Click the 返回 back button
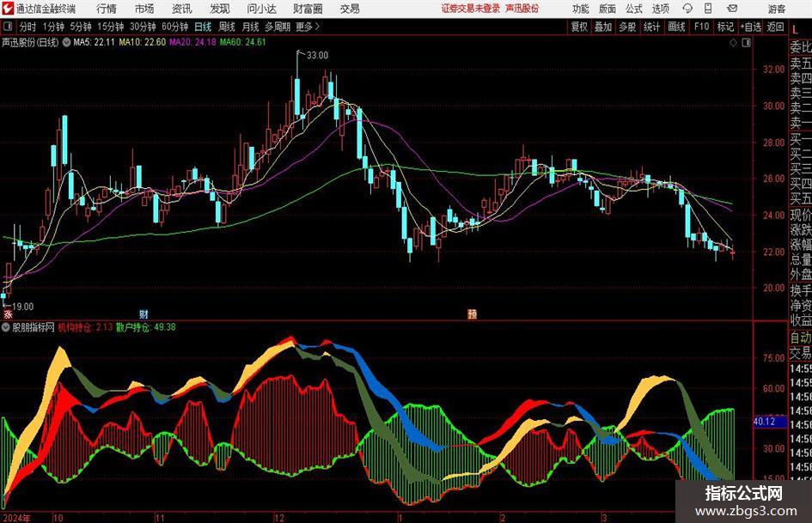 tap(775, 27)
